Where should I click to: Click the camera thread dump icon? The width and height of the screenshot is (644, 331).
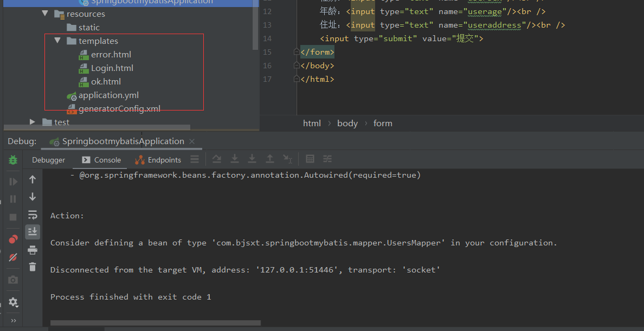coord(13,280)
